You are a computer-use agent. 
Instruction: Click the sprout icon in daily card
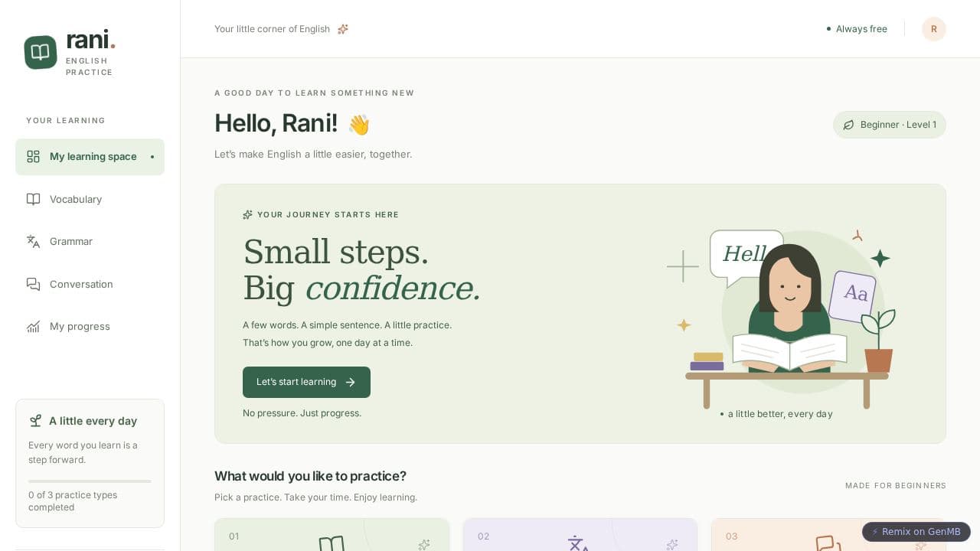point(35,421)
